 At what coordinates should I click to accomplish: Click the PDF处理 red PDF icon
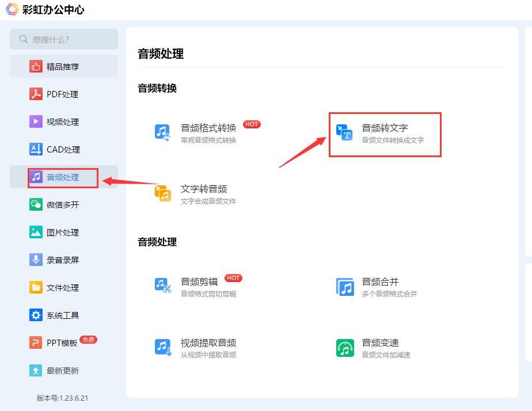click(36, 94)
